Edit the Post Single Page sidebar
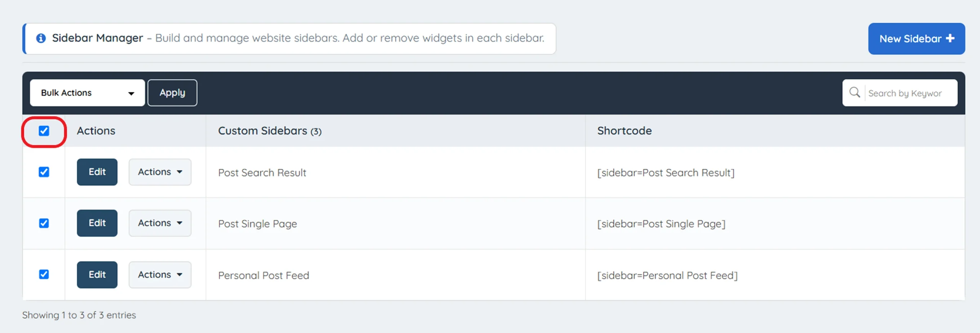 [x=97, y=223]
